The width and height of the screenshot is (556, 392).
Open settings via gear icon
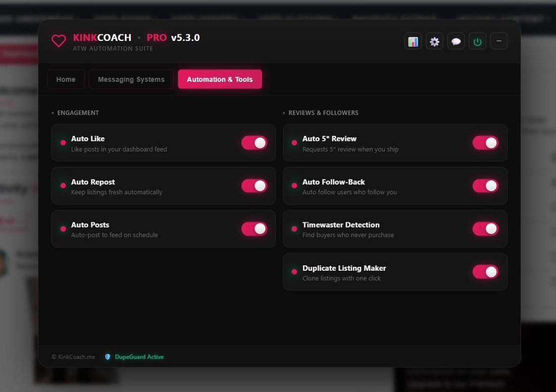[434, 41]
